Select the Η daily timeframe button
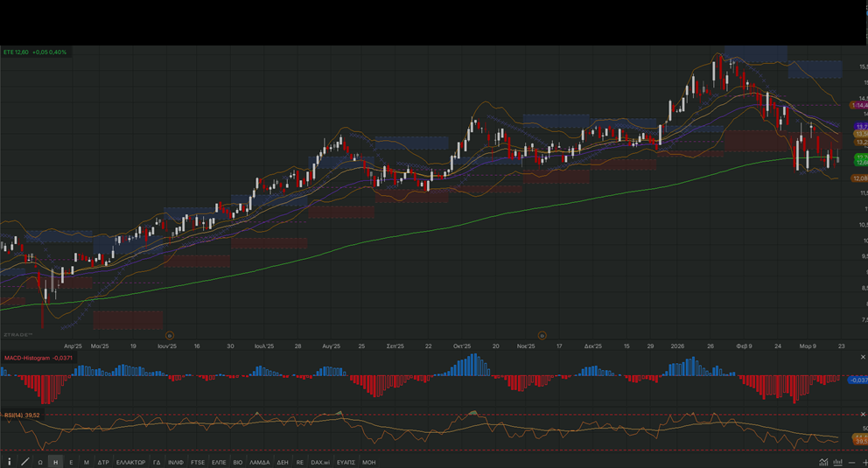Screen dimensions: 868x468 pos(55,462)
